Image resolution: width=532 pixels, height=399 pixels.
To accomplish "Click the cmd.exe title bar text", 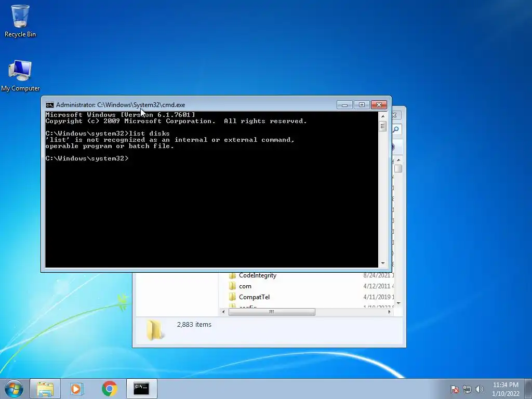I will pos(121,105).
